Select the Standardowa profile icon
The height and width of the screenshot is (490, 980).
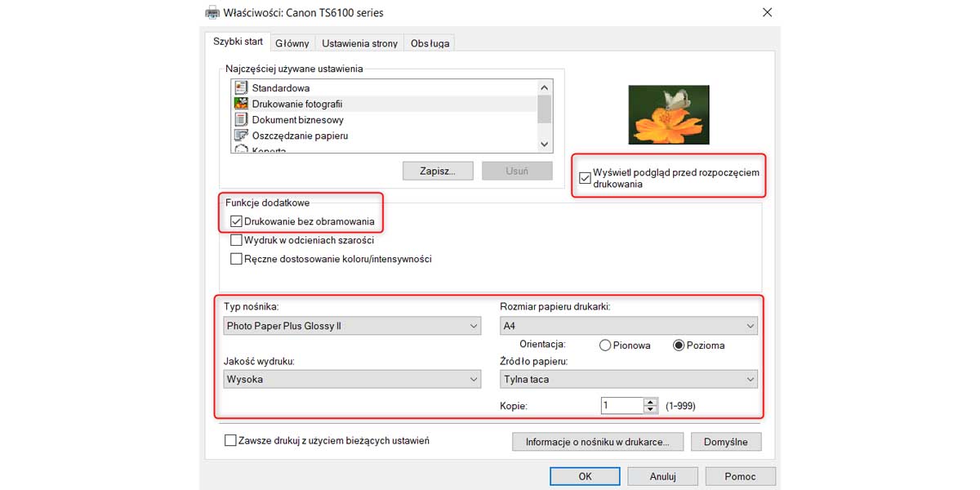click(241, 87)
